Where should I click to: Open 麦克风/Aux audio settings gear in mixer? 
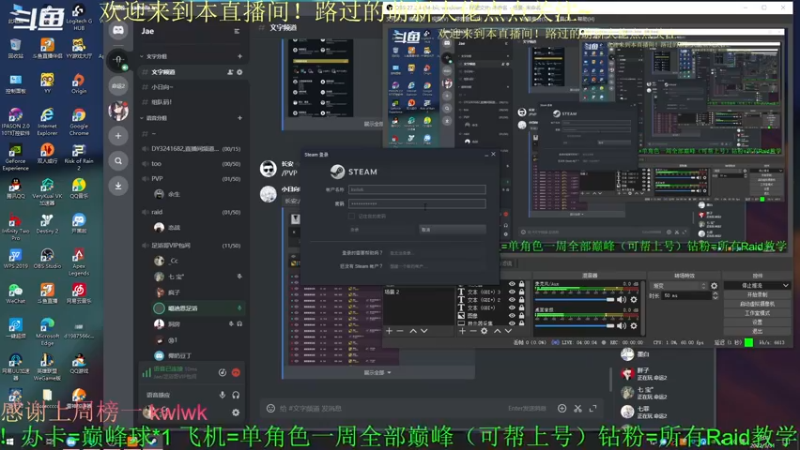(x=634, y=299)
